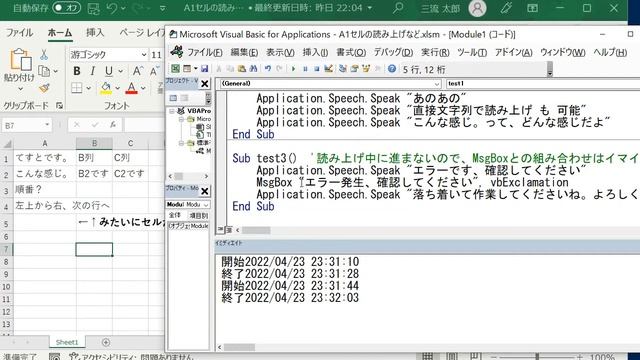Toggle Full Module View button at code bottom
640x360 pixels.
click(x=229, y=230)
